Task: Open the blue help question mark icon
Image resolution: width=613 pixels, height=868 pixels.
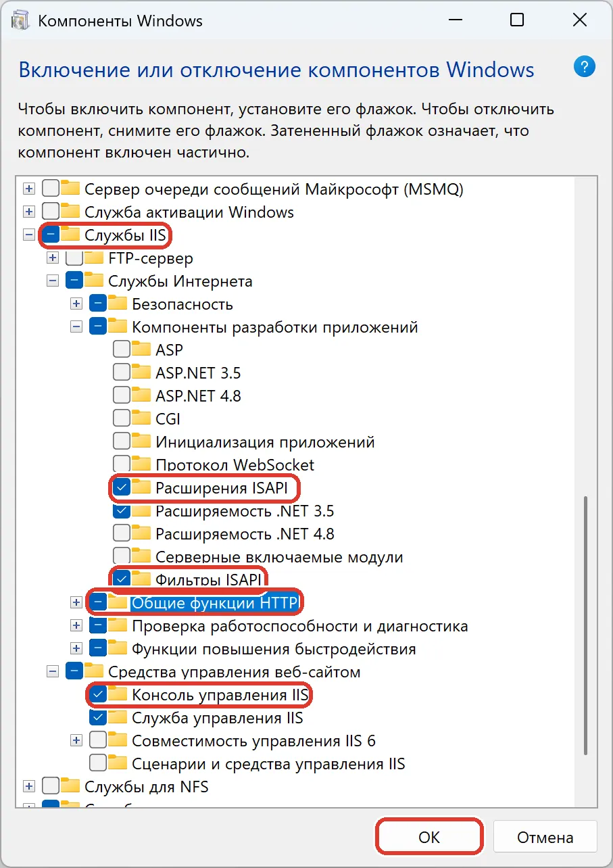Action: pos(584,67)
